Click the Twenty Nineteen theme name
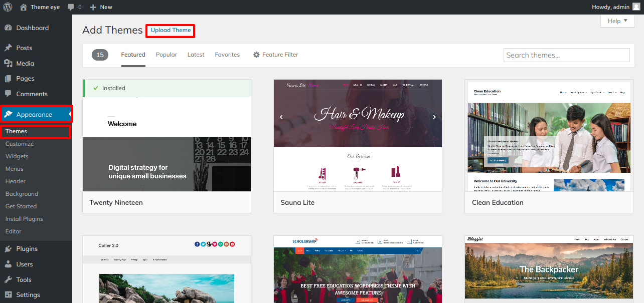This screenshot has height=303, width=644. pos(116,202)
